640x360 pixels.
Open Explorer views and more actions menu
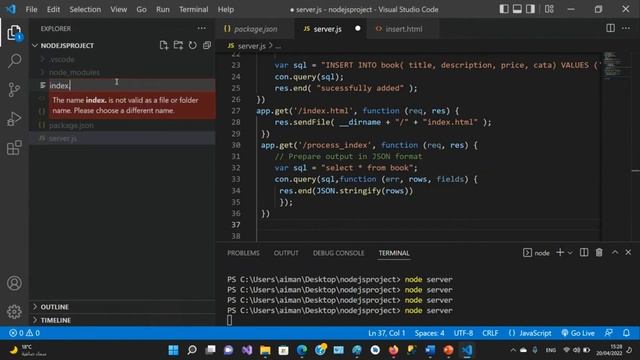(x=202, y=29)
